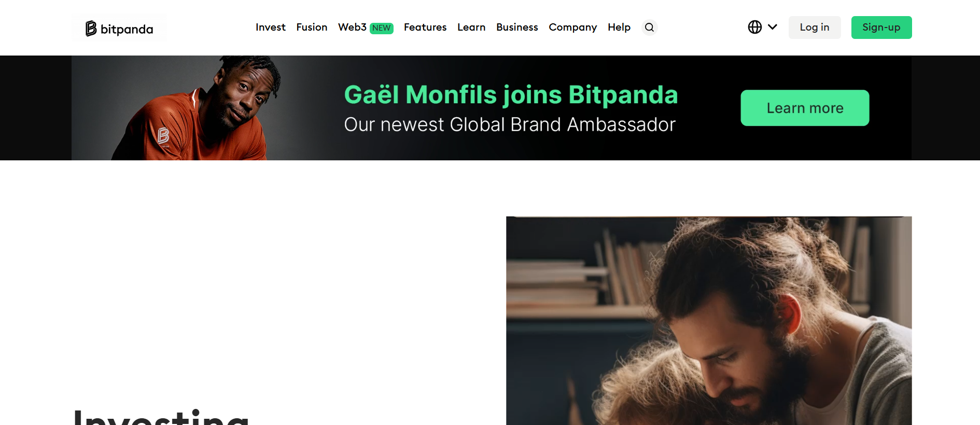The width and height of the screenshot is (980, 425).
Task: Click the Log in button
Action: 815,28
